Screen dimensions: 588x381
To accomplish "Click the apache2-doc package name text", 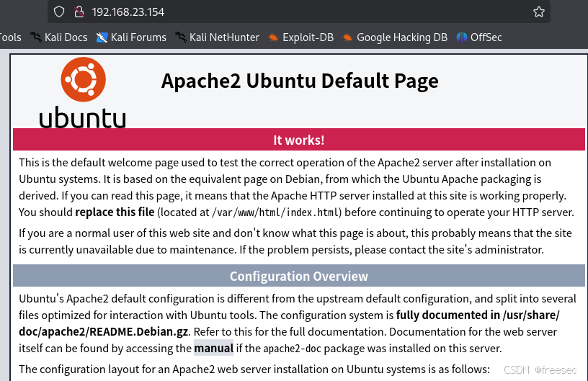I will (292, 349).
